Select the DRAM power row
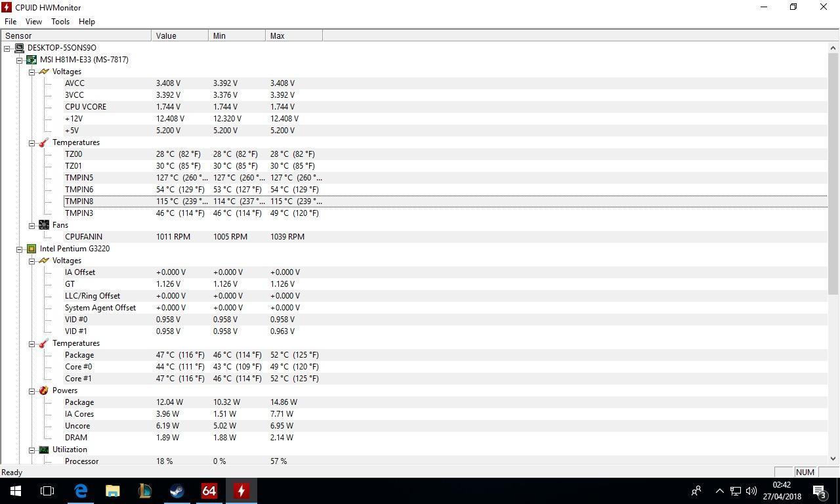This screenshot has width=840, height=504. click(x=446, y=438)
